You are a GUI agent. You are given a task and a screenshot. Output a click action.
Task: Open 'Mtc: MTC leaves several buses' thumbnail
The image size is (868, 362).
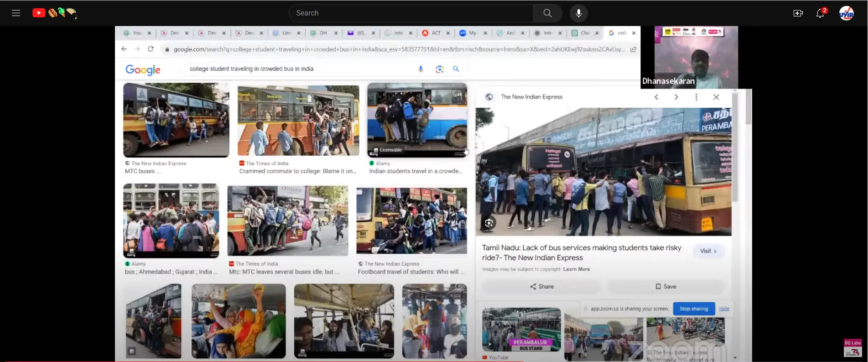[288, 221]
